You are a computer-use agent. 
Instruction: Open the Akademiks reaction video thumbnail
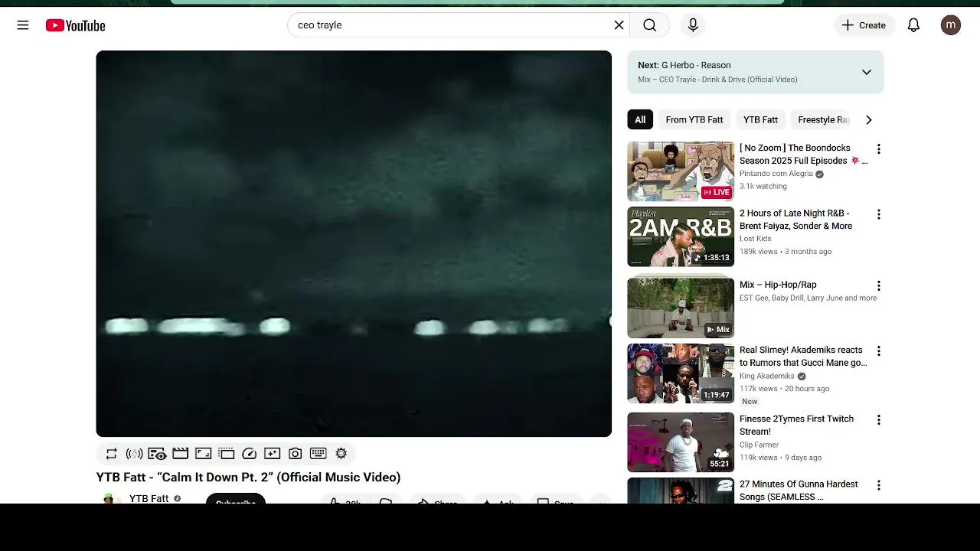coord(681,373)
